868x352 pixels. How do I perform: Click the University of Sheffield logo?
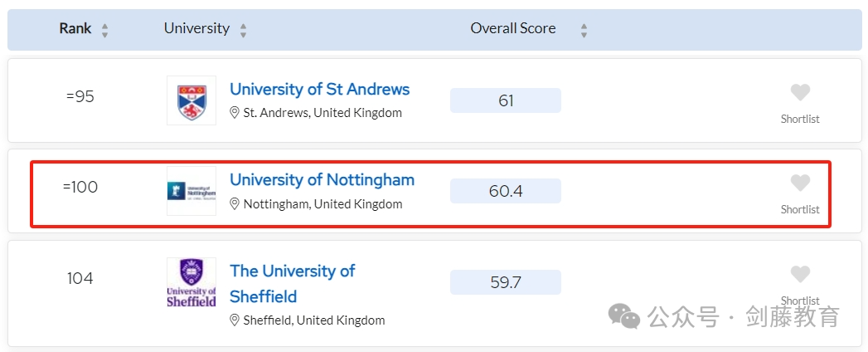[192, 282]
